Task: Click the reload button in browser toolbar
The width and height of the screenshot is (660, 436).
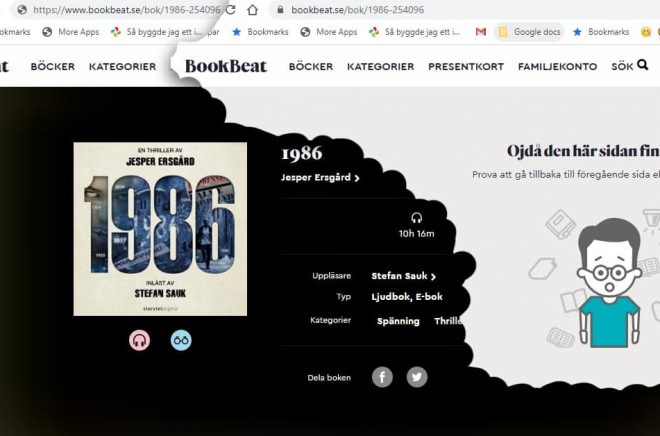Action: pos(230,10)
